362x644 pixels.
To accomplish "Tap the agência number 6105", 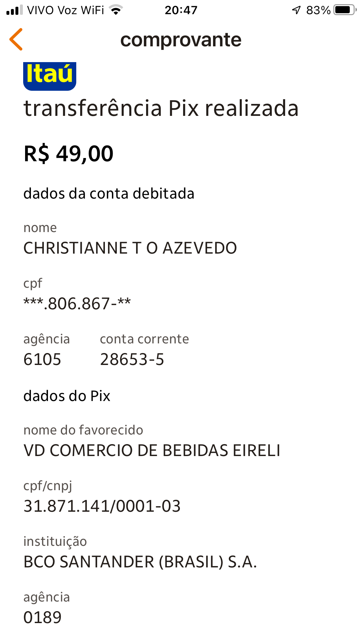I will (42, 359).
